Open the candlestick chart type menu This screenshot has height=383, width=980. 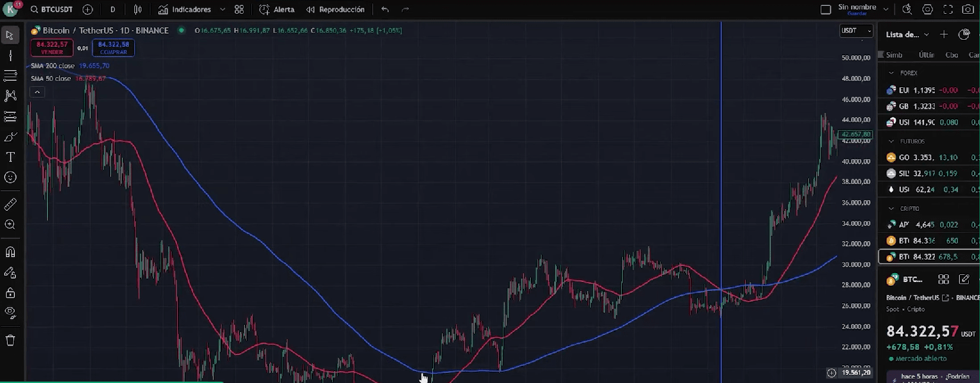coord(138,10)
